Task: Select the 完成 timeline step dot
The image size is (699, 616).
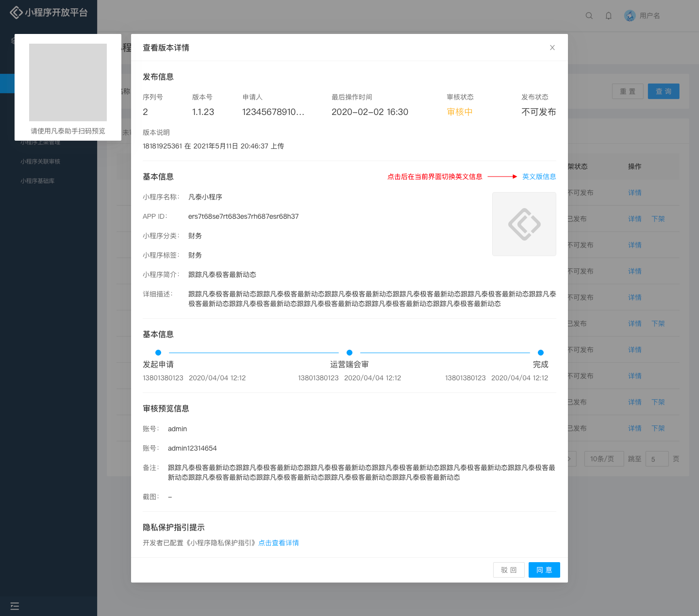Action: [541, 353]
